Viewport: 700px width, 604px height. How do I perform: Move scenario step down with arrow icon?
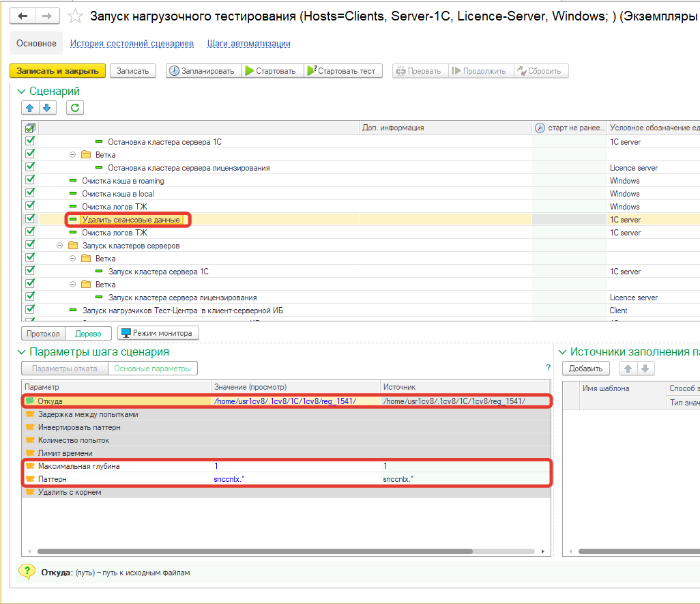point(46,107)
